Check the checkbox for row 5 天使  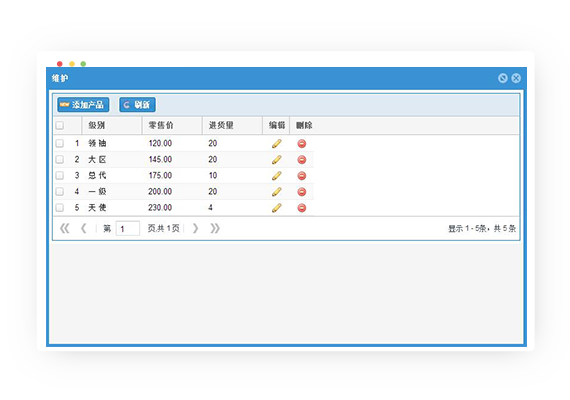click(60, 208)
